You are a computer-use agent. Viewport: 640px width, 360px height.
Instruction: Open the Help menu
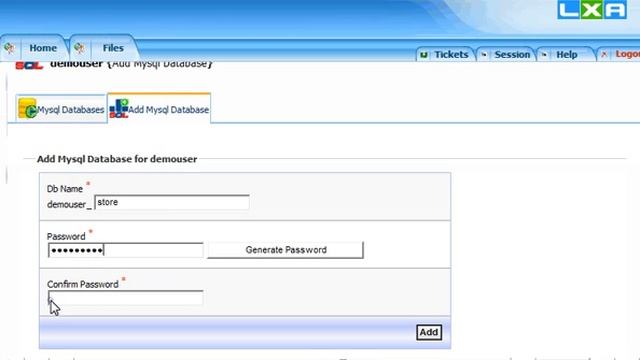point(567,55)
